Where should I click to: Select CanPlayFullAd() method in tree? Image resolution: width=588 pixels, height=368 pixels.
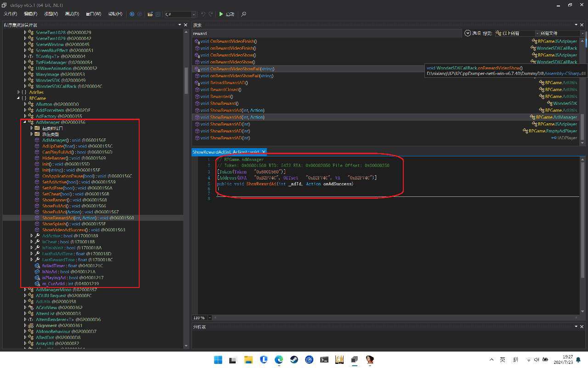(77, 152)
